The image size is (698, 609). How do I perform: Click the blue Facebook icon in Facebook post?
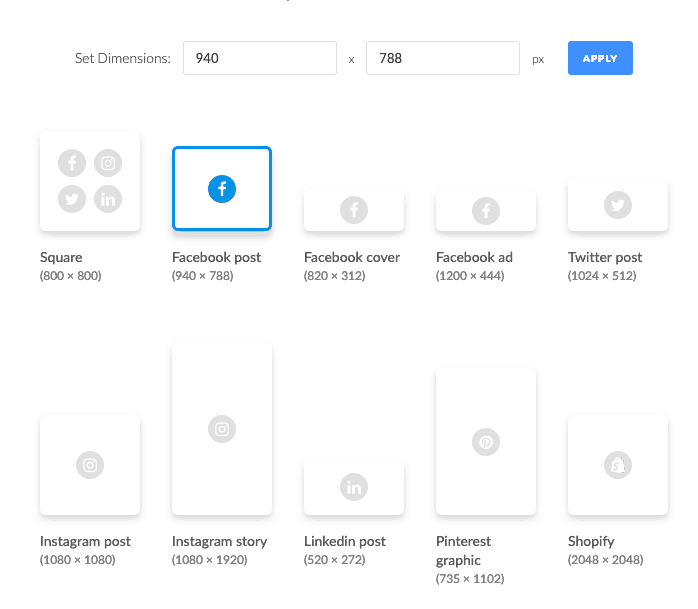222,189
